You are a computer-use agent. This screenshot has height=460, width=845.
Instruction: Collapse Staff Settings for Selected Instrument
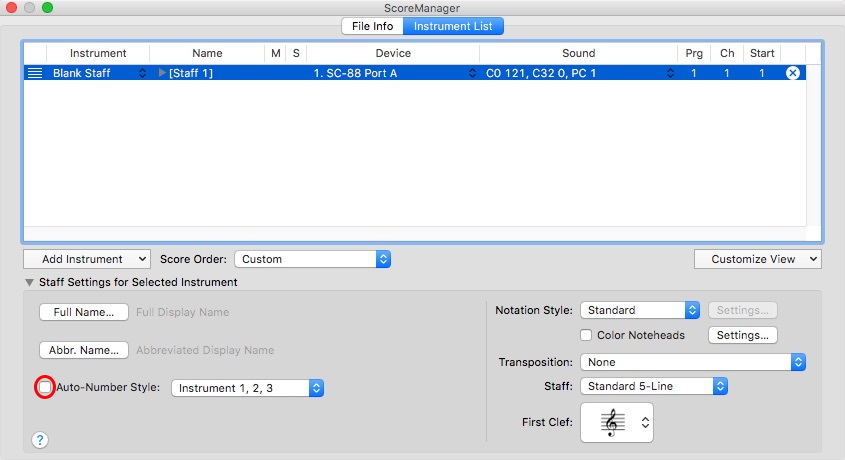(29, 282)
